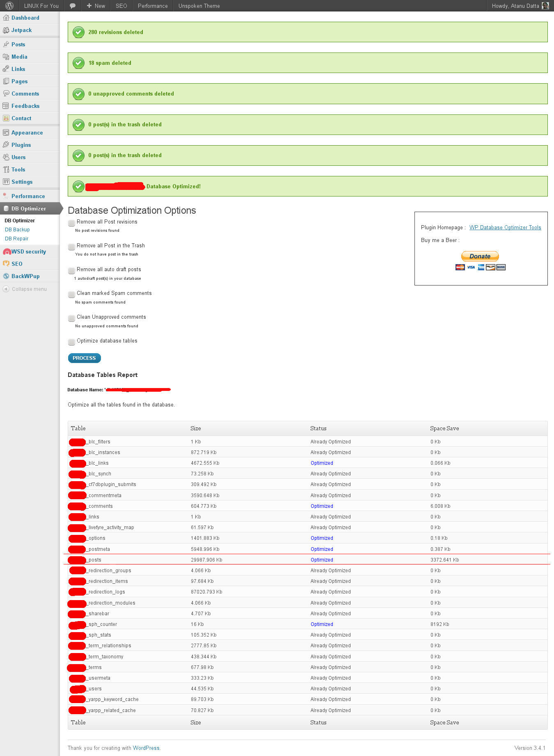This screenshot has height=756, width=554.
Task: Click the sidebar SEO icon
Action: point(6,264)
